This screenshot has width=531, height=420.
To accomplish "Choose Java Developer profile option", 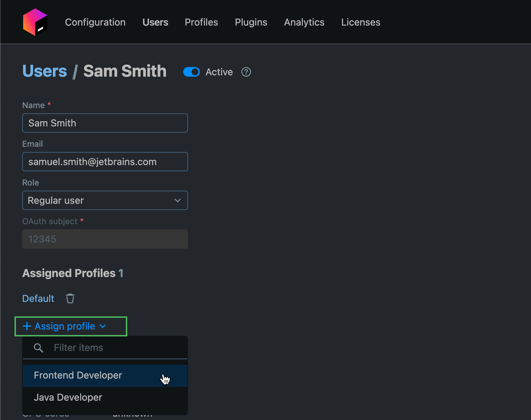I will point(68,398).
